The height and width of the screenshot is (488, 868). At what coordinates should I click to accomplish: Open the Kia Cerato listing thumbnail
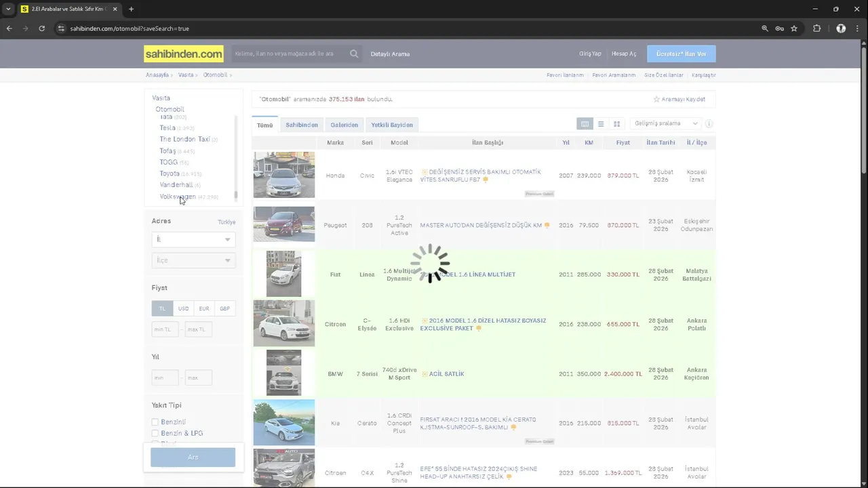point(284,422)
